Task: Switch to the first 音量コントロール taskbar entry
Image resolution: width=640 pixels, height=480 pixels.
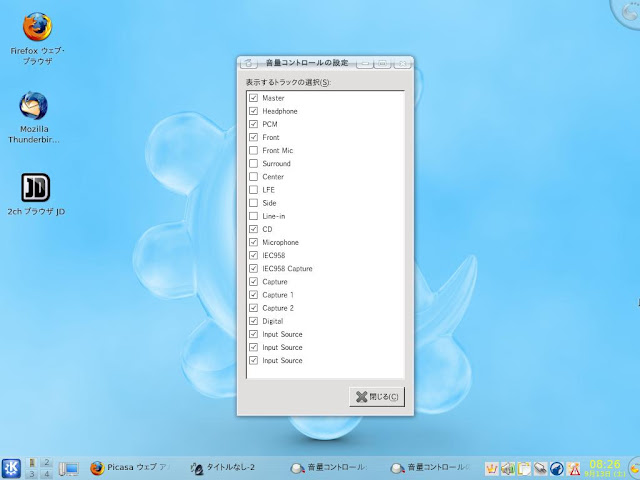Action: coord(329,468)
